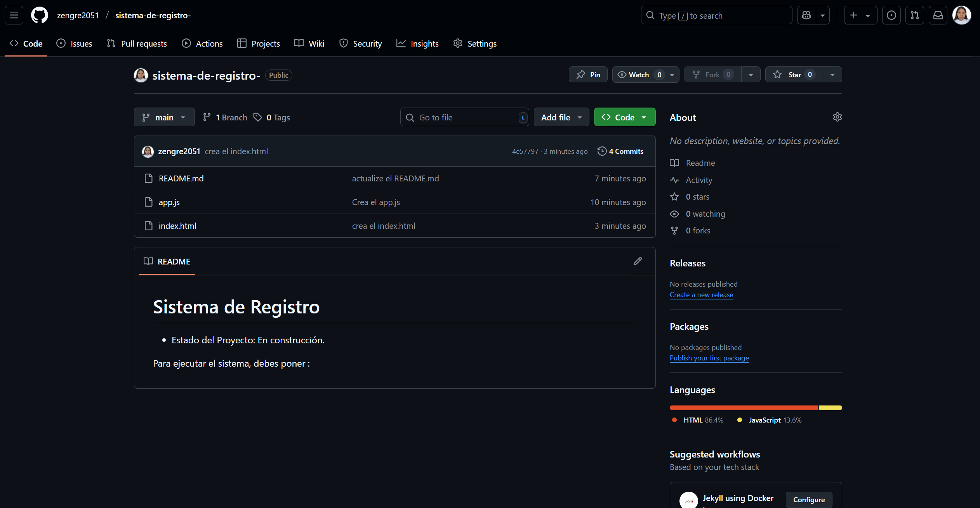Click the Readme book icon in About
The height and width of the screenshot is (508, 980).
pyautogui.click(x=674, y=163)
